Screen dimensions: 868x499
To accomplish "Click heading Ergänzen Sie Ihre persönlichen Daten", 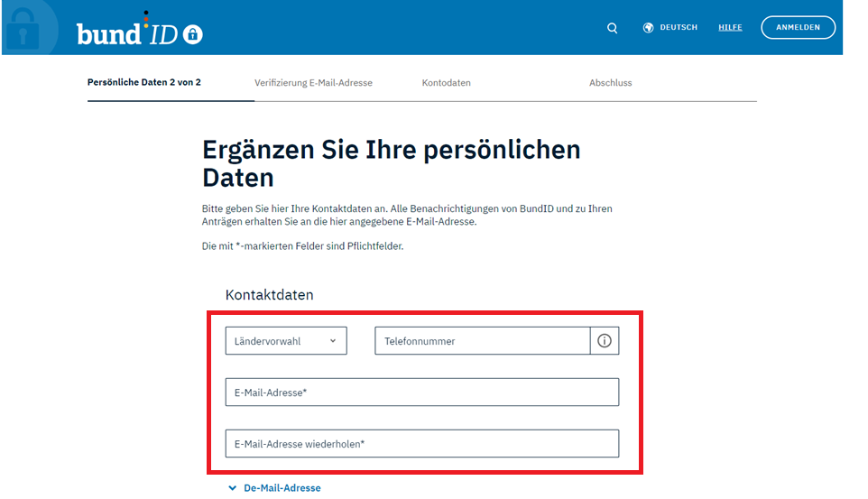I will pos(391,163).
